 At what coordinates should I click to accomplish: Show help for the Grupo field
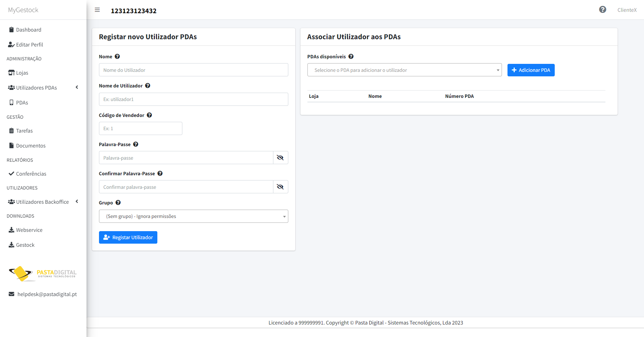pyautogui.click(x=118, y=203)
